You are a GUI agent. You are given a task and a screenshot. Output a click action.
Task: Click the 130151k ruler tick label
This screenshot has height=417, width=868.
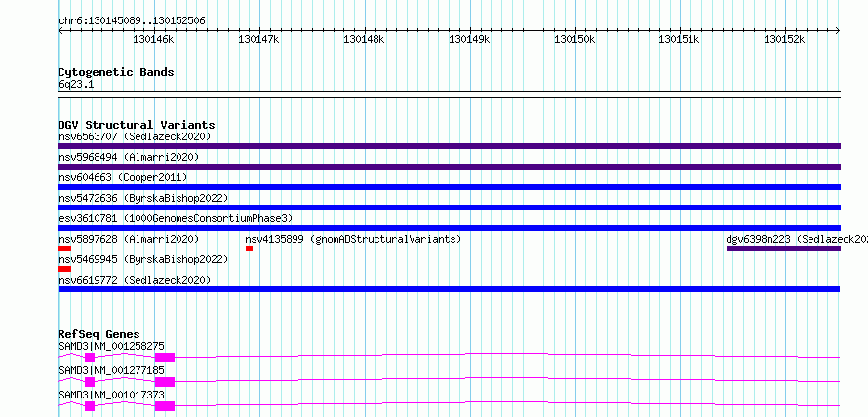[679, 39]
